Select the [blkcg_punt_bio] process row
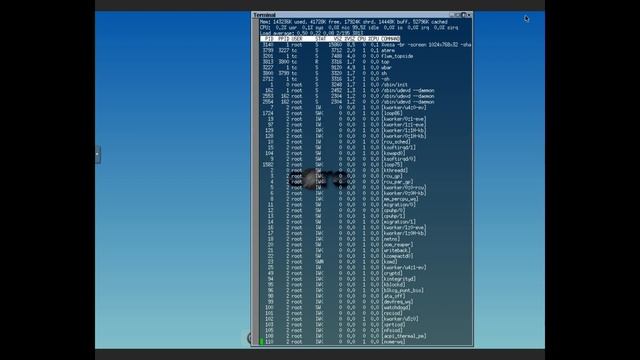The width and height of the screenshot is (640, 360). pos(365,291)
